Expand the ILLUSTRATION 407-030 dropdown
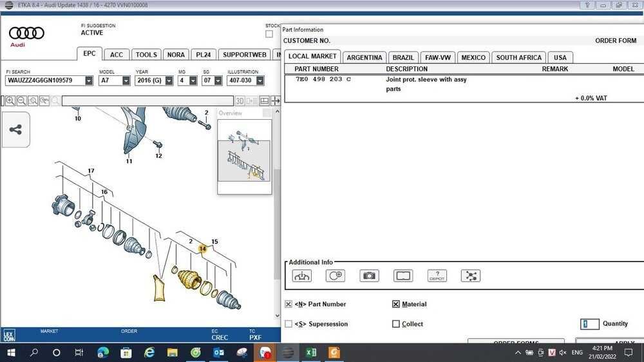This screenshot has height=362, width=644. (x=260, y=81)
